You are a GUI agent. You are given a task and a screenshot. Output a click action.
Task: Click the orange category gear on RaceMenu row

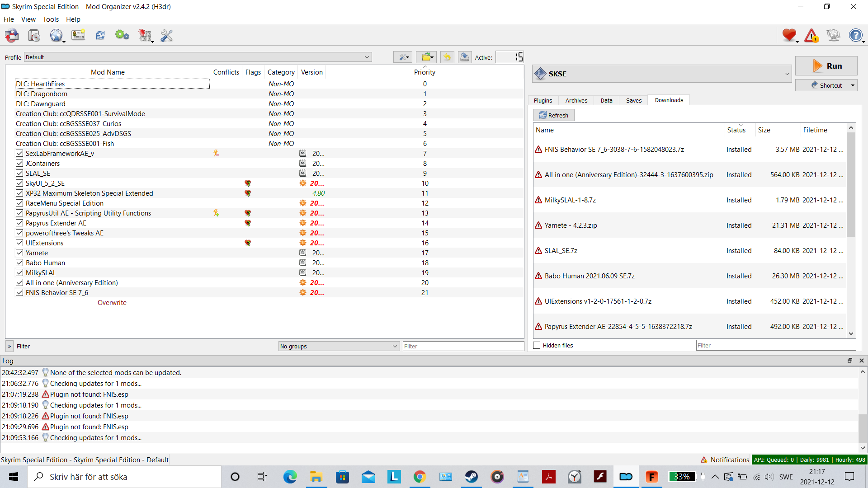point(303,203)
